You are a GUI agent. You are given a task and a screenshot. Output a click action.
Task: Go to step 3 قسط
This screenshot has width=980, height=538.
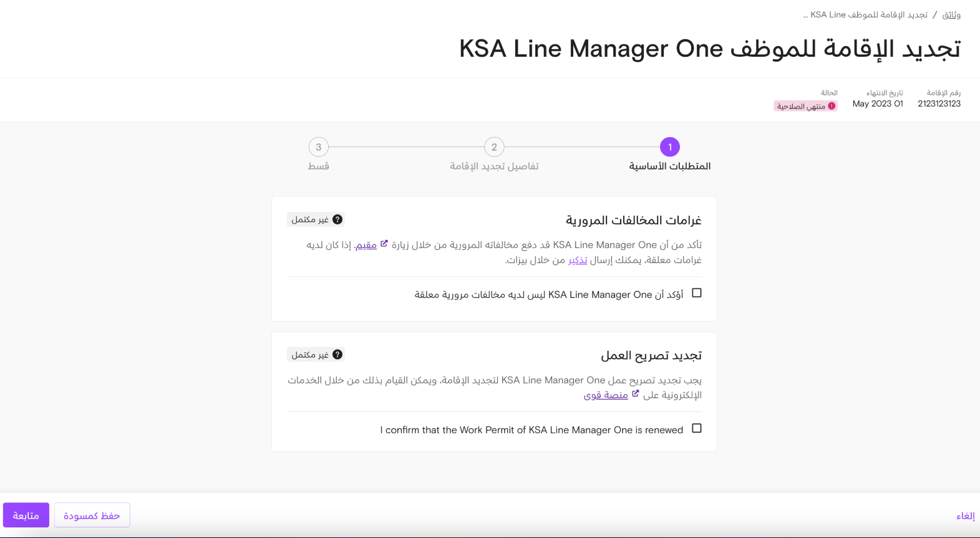pyautogui.click(x=319, y=147)
